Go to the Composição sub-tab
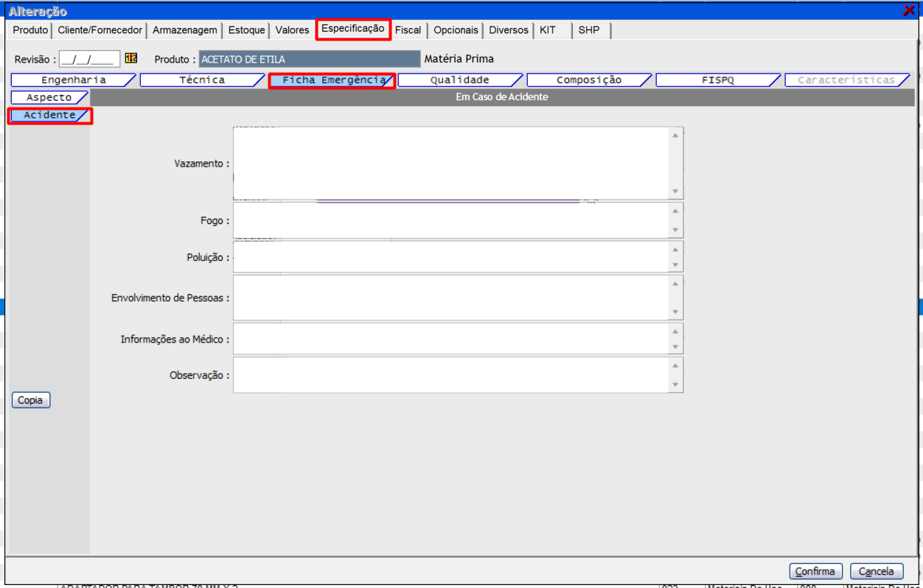The image size is (923, 588). coord(588,80)
